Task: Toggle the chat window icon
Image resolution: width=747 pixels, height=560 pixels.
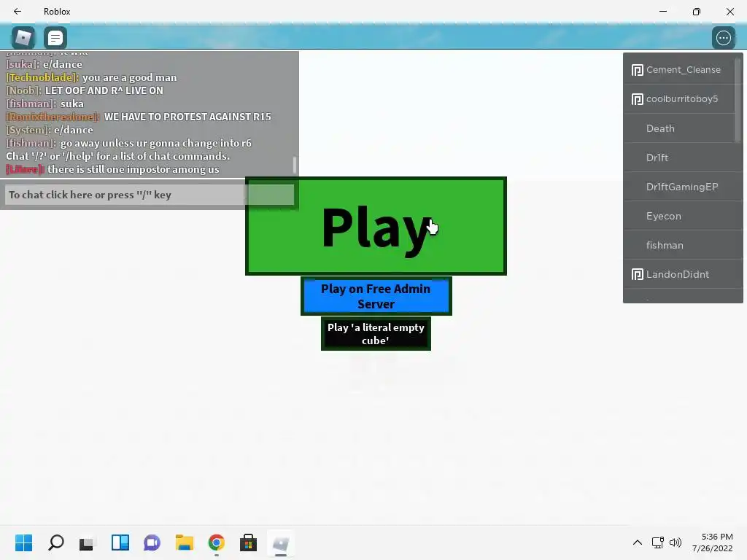Action: point(55,38)
